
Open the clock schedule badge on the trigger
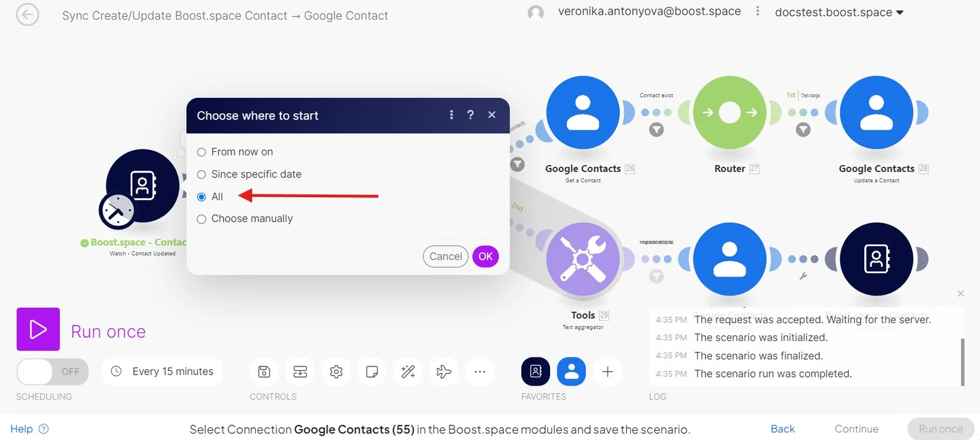(117, 211)
